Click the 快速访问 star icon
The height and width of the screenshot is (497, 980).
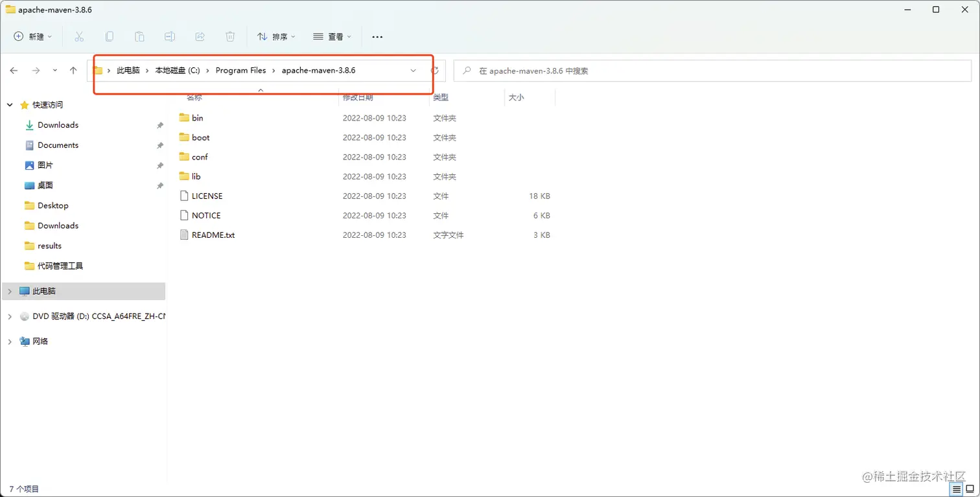click(25, 104)
